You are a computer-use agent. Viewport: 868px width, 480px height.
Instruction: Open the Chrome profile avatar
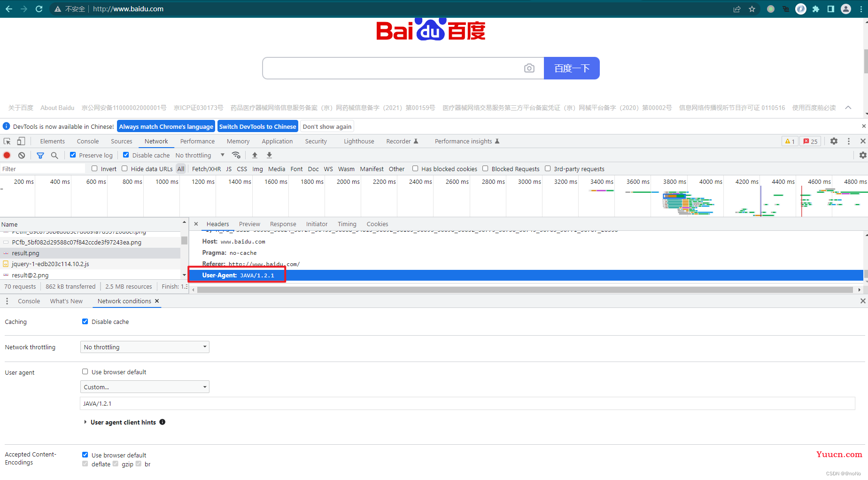click(x=846, y=9)
